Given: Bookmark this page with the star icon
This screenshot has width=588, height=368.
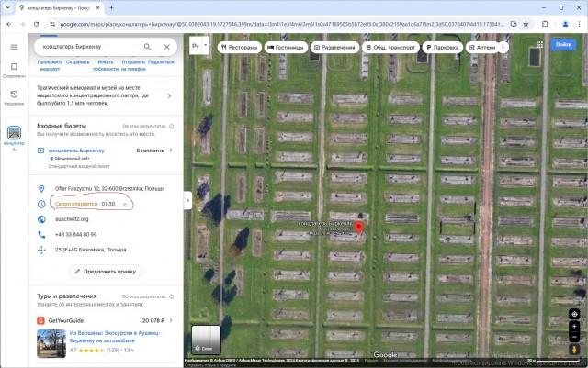Looking at the screenshot, I should tap(526, 24).
